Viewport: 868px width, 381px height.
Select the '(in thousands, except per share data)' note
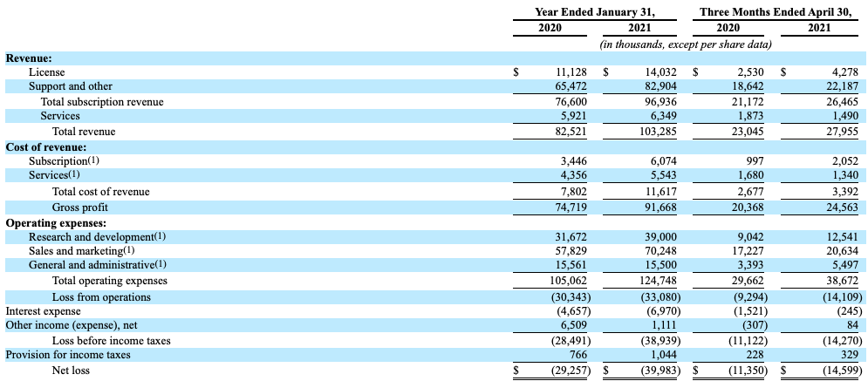coord(686,44)
